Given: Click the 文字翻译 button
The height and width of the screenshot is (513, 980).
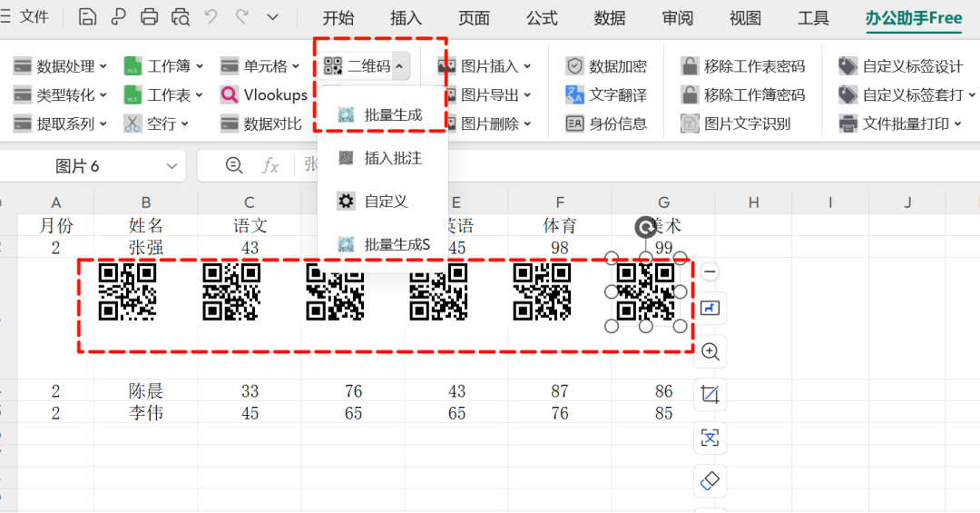Looking at the screenshot, I should point(606,95).
